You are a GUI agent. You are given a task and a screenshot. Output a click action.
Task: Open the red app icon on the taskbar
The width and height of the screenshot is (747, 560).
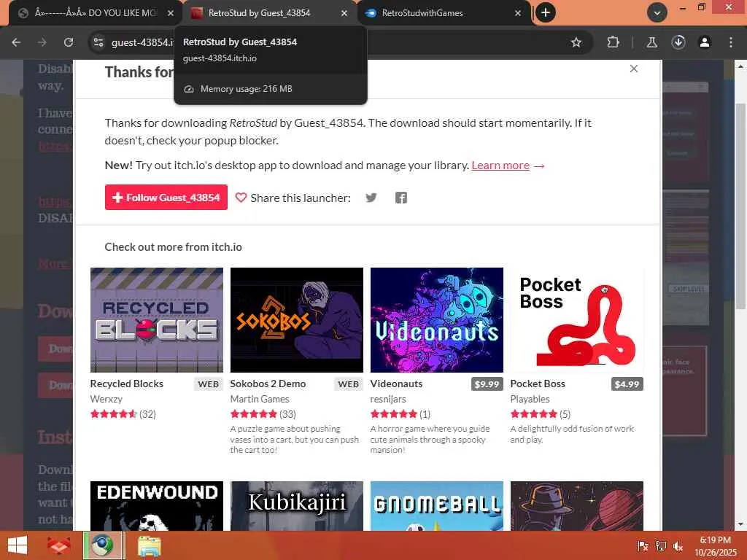pyautogui.click(x=58, y=545)
